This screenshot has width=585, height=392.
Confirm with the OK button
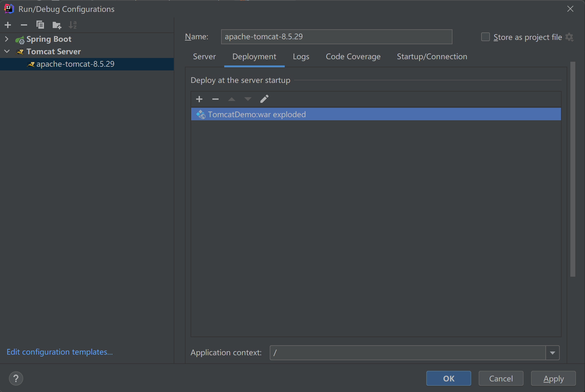(448, 378)
